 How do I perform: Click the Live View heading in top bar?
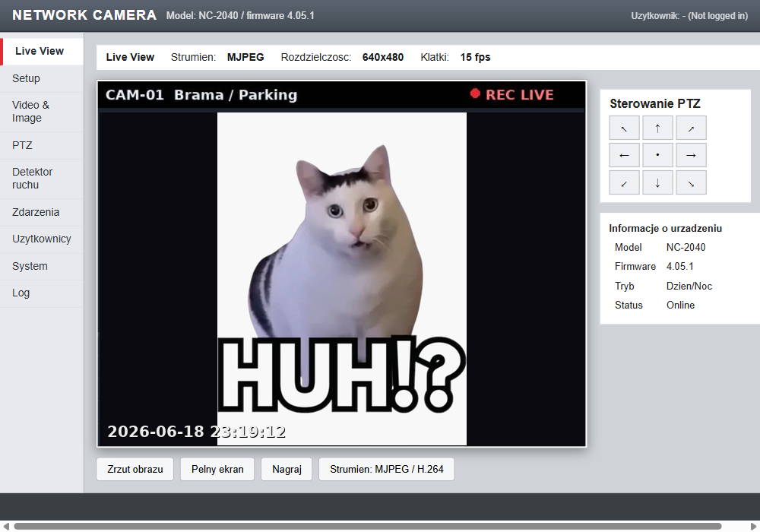point(130,57)
